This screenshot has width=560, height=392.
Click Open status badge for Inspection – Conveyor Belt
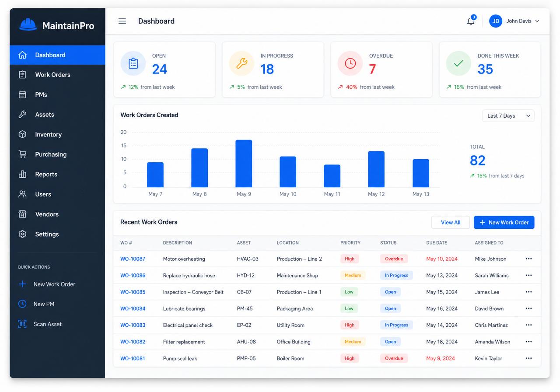[x=390, y=292]
